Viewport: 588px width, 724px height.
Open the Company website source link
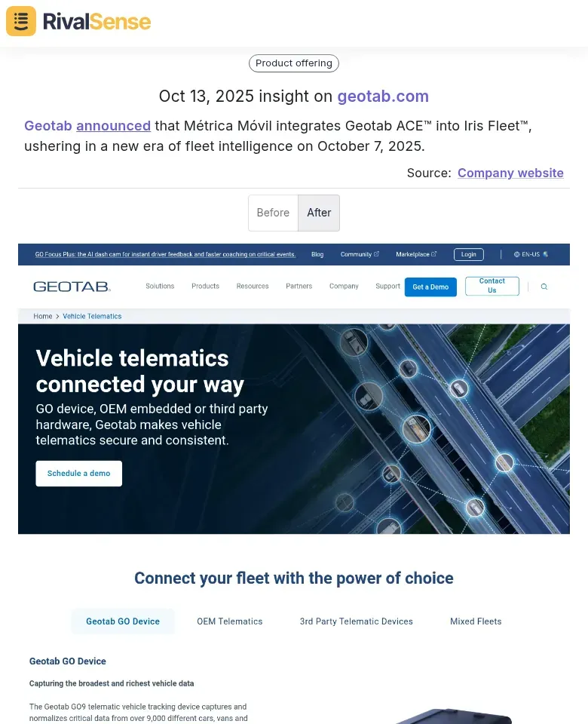(x=510, y=173)
